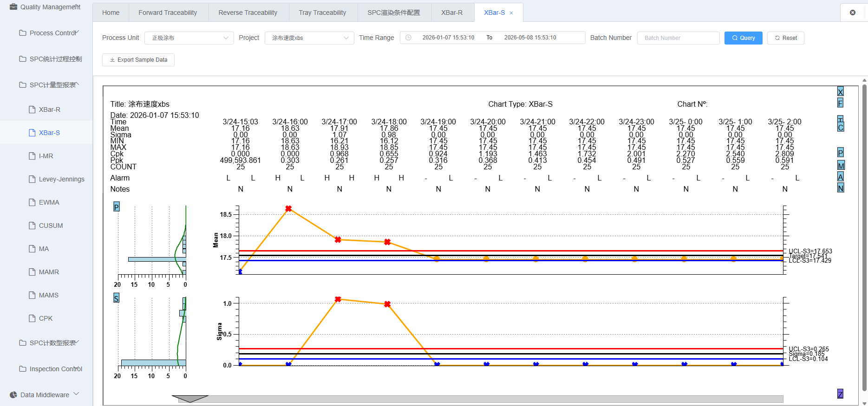Click the 3/24-19:00 point on Mean chart
868x406 pixels.
pos(437,259)
